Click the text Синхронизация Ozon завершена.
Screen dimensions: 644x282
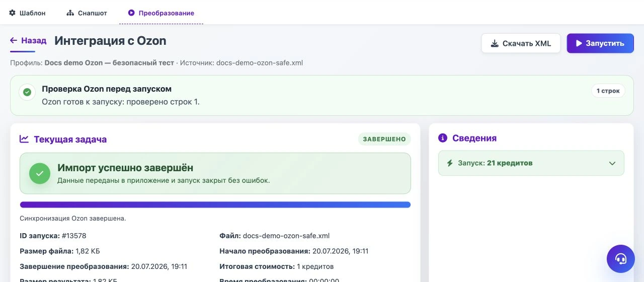(x=72, y=219)
